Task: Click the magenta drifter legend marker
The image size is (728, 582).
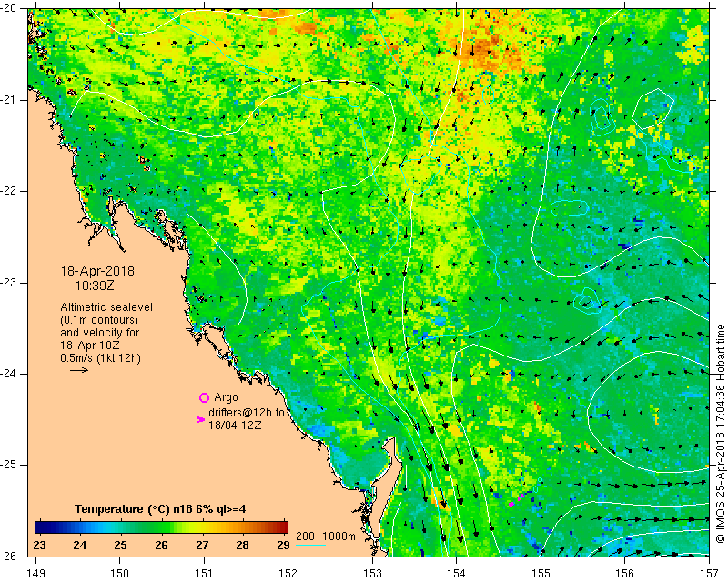Action: pyautogui.click(x=201, y=419)
